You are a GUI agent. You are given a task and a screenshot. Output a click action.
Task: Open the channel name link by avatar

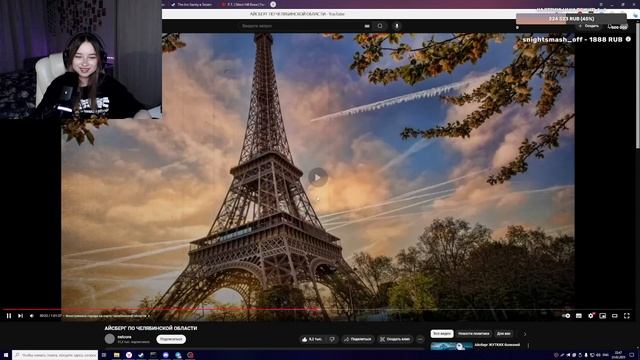[x=124, y=337]
